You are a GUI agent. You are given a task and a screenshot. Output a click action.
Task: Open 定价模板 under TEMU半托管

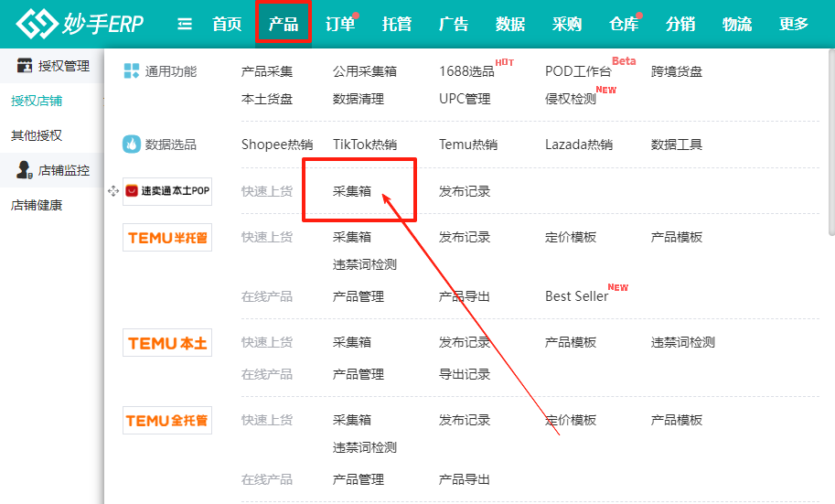pos(571,237)
